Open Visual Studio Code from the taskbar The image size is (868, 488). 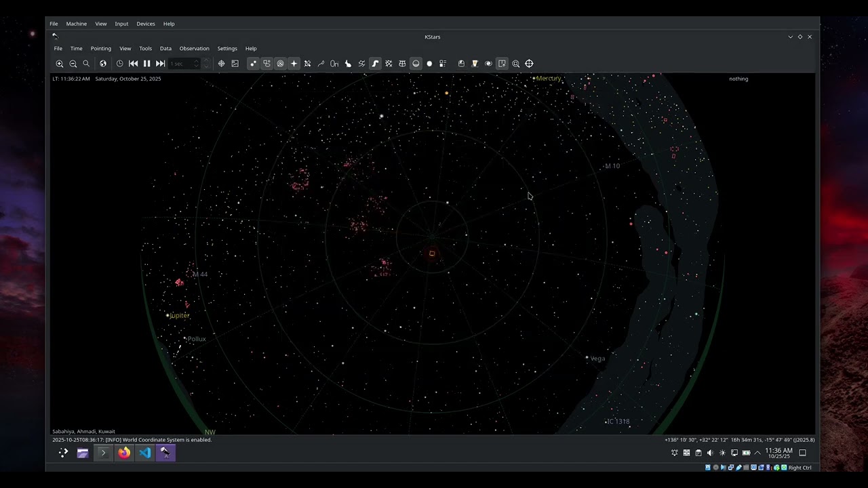pyautogui.click(x=145, y=453)
